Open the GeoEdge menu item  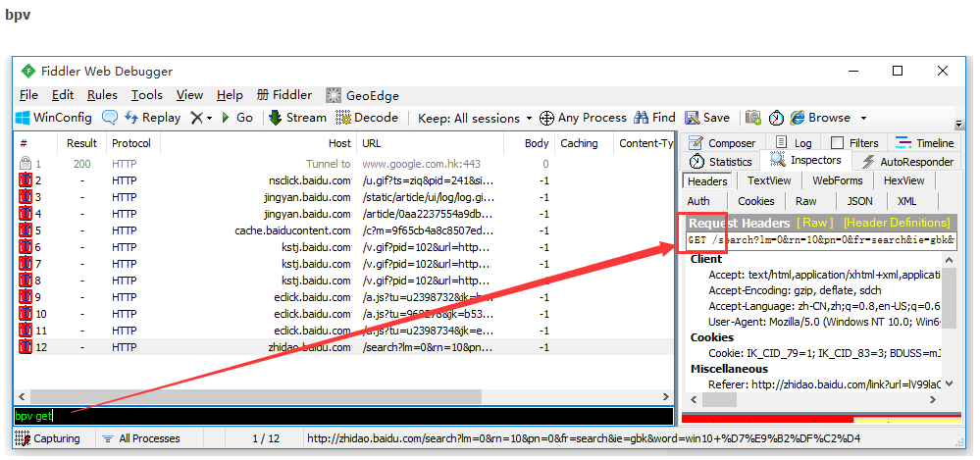point(363,95)
